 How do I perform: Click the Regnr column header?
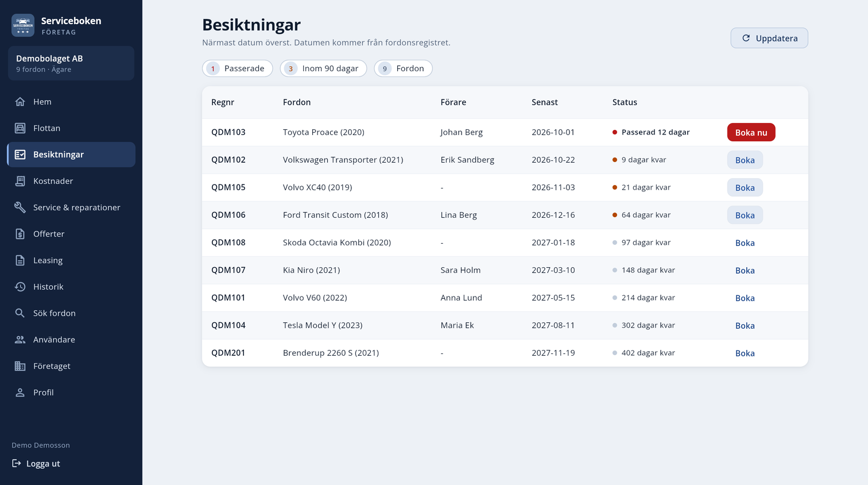(223, 102)
